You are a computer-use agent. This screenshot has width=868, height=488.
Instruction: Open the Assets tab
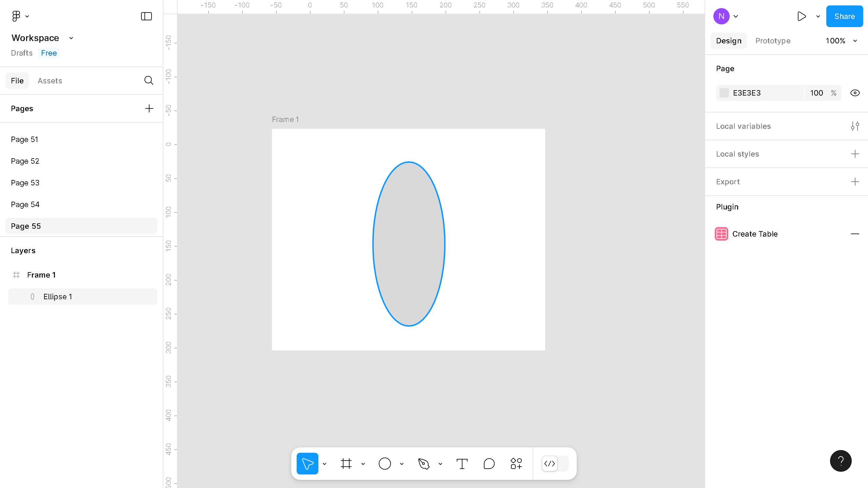[x=50, y=81]
